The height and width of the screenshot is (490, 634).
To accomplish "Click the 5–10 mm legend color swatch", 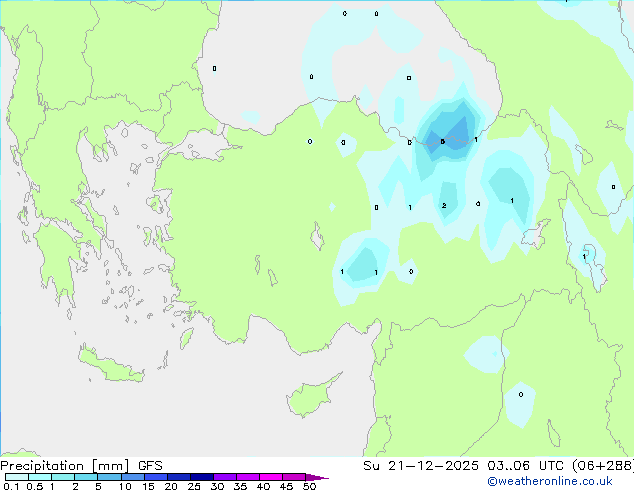I will coord(109,477).
